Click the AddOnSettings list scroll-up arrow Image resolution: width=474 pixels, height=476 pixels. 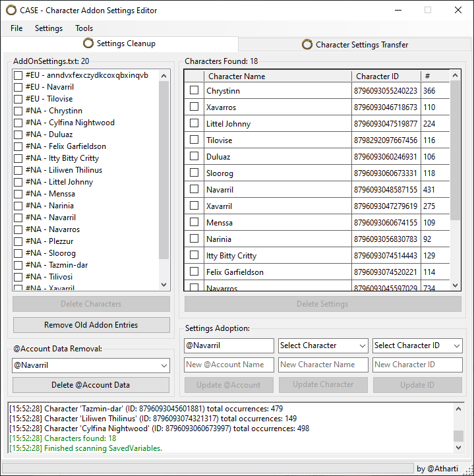tap(164, 76)
